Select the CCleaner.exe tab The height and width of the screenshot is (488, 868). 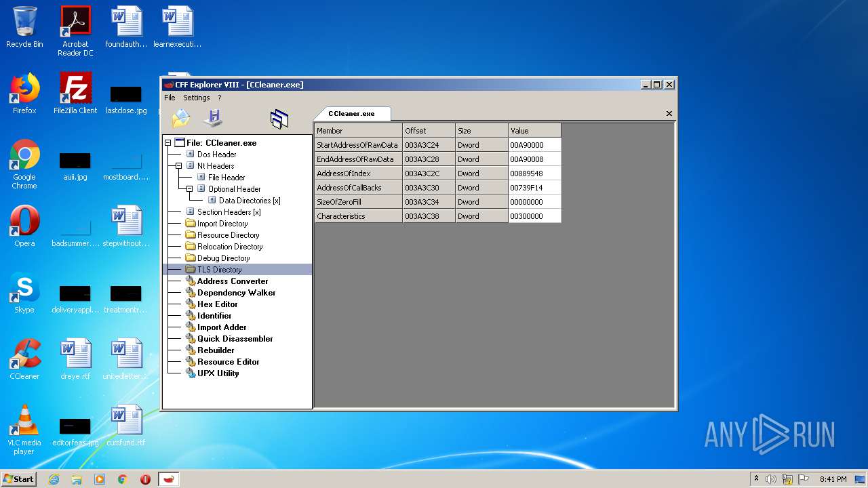[x=351, y=114]
